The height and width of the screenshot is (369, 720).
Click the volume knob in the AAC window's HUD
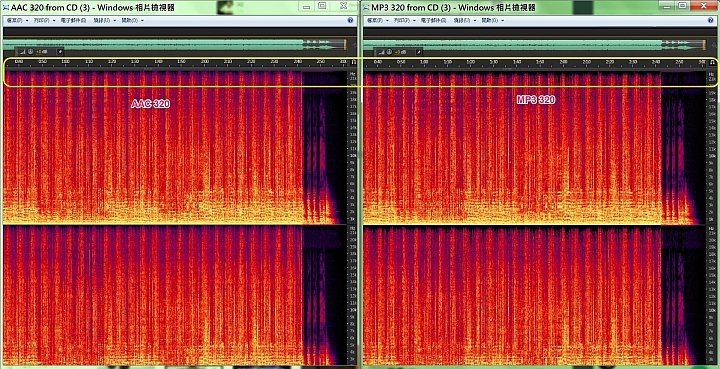click(x=30, y=52)
